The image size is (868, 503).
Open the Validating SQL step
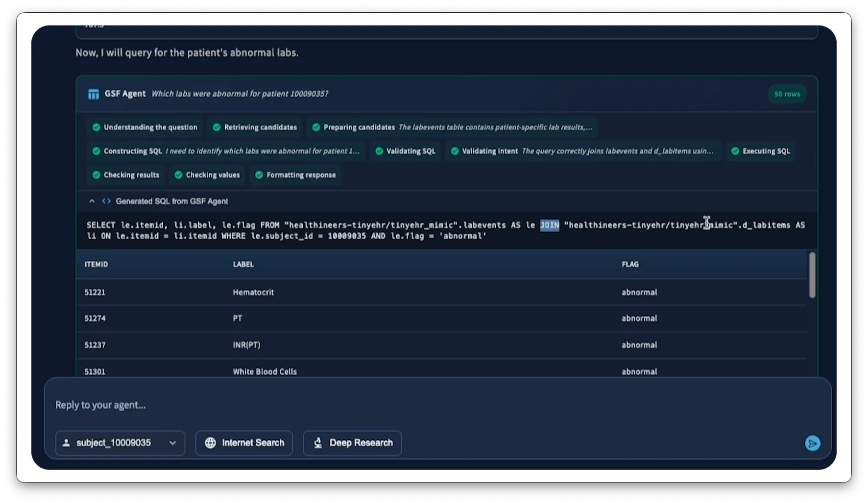406,151
